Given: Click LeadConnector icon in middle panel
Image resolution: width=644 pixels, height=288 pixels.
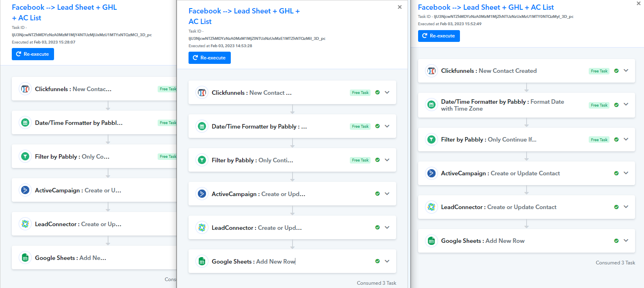Looking at the screenshot, I should pos(202,227).
